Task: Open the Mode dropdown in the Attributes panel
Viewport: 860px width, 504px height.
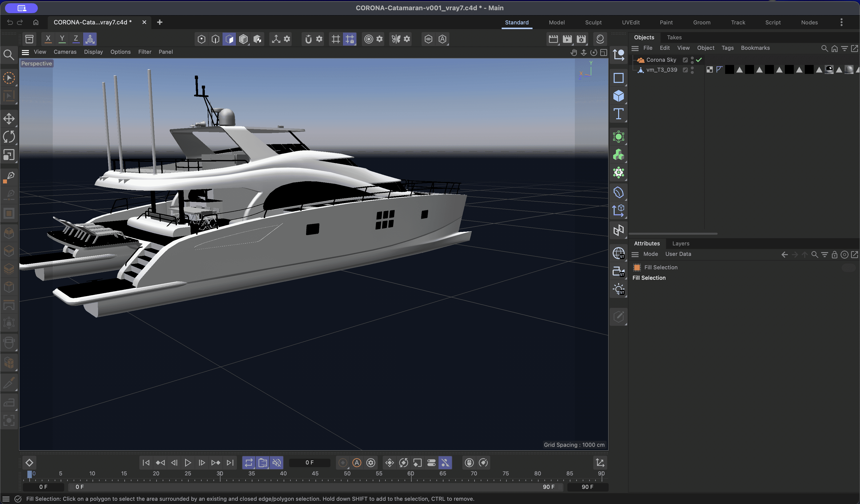Action: [650, 254]
